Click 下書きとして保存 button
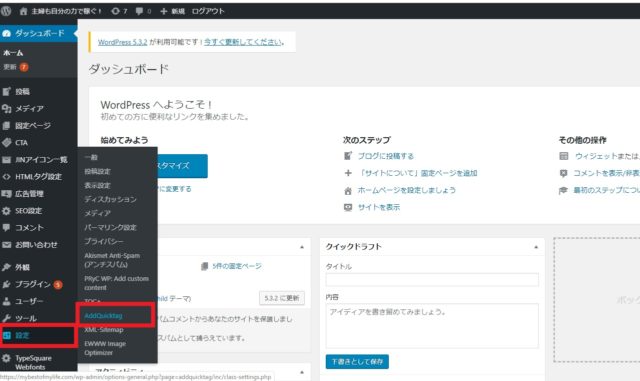 357,362
